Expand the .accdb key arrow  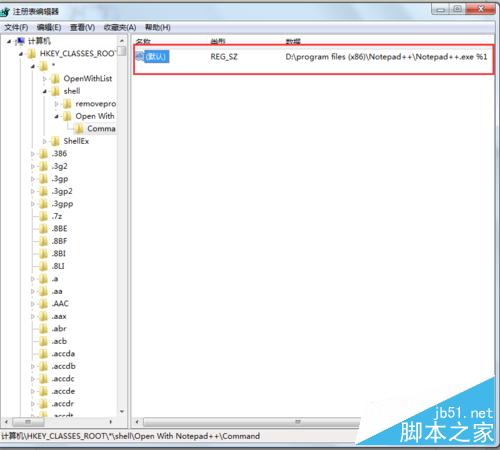point(33,366)
